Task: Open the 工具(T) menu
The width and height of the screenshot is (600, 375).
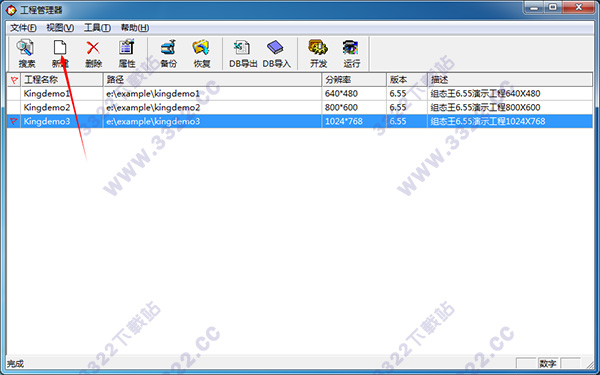Action: point(98,28)
